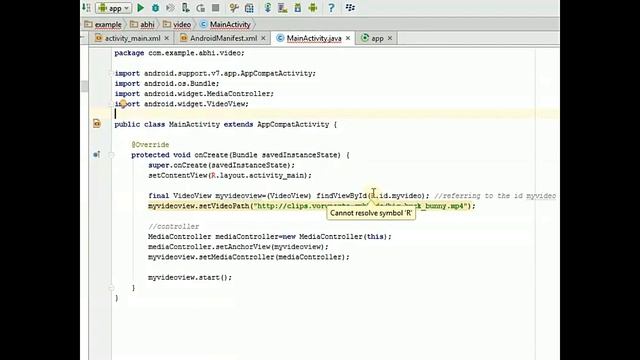The height and width of the screenshot is (360, 640).
Task: Close the activity_main.xml tab
Action: coord(167,38)
